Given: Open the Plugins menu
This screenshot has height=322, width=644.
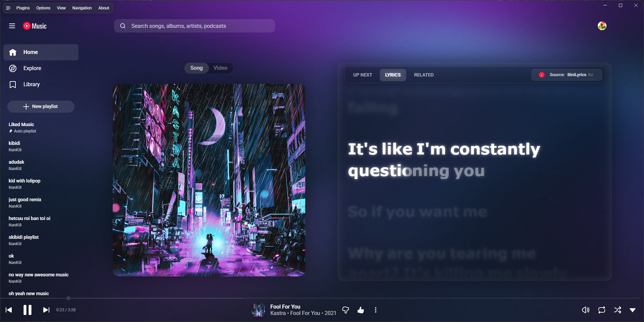Looking at the screenshot, I should (x=23, y=8).
